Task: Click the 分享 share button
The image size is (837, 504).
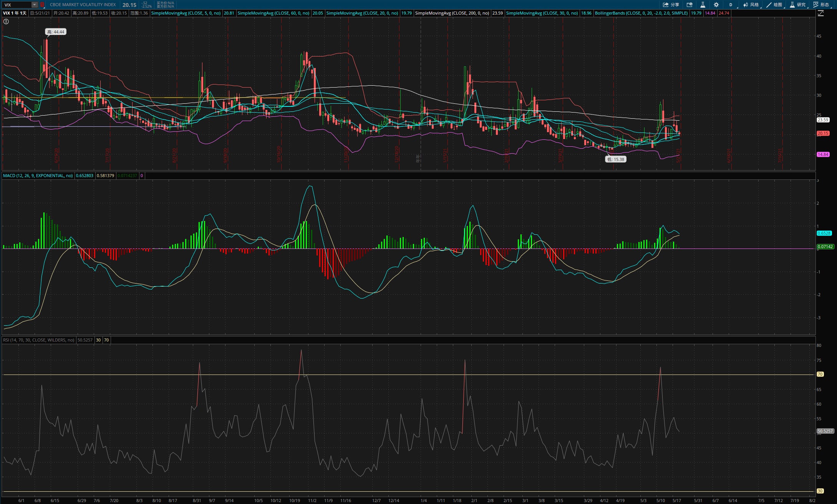Action: (x=671, y=5)
